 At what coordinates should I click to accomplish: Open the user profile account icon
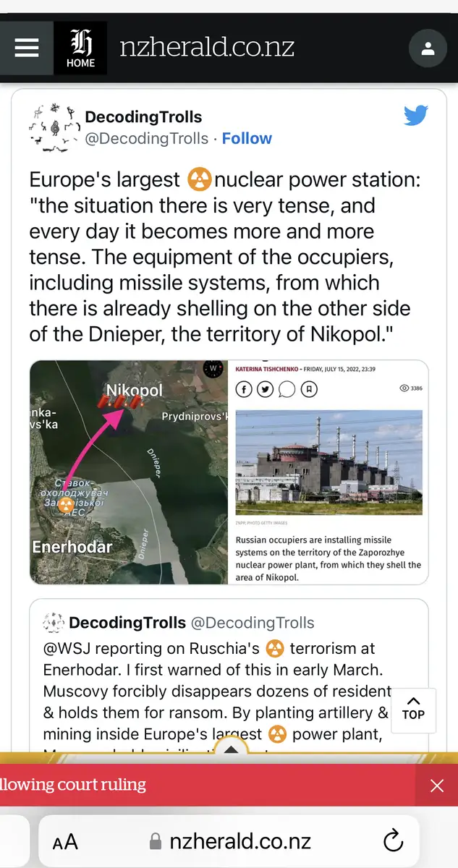click(428, 49)
